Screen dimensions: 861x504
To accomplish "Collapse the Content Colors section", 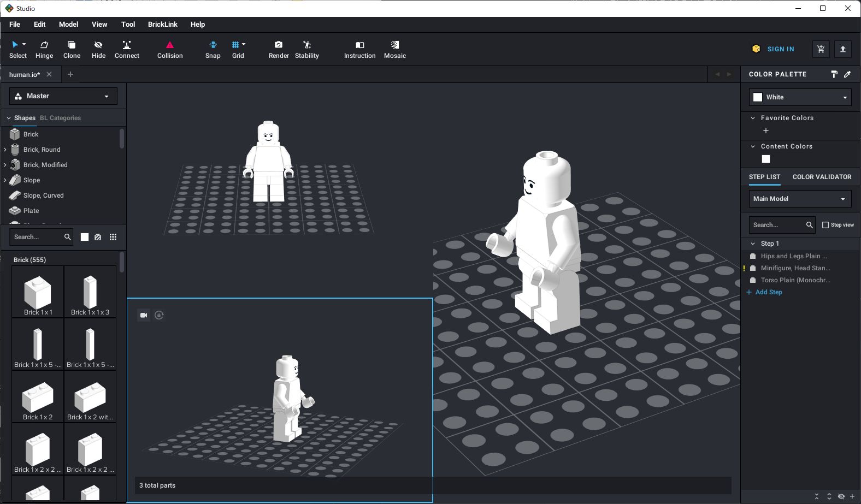I will tap(753, 146).
